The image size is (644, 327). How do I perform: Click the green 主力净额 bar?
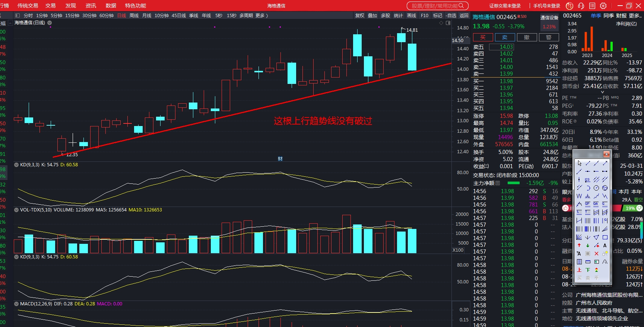pos(514,183)
